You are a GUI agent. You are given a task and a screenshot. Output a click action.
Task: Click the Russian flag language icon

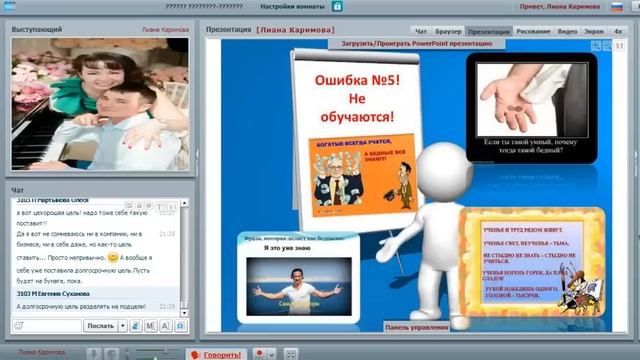(x=617, y=7)
